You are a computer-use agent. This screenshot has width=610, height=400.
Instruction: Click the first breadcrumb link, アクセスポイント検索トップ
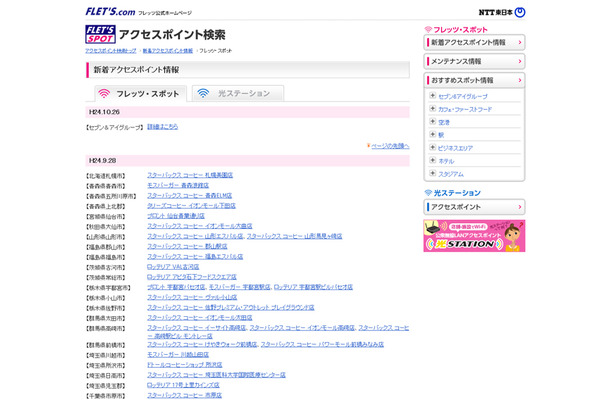click(x=111, y=51)
